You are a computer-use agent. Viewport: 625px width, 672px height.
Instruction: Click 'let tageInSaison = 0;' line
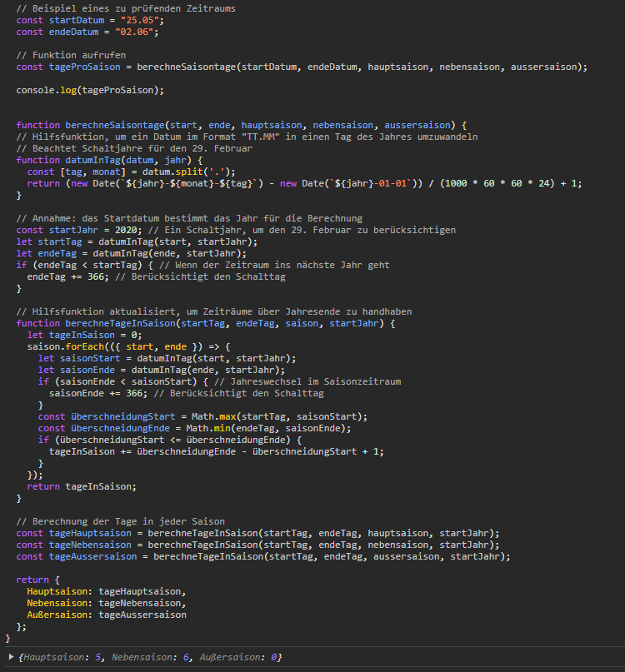coord(84,335)
